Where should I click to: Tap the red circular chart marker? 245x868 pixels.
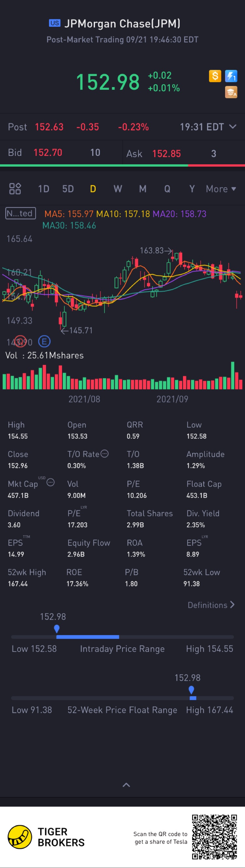(20, 342)
